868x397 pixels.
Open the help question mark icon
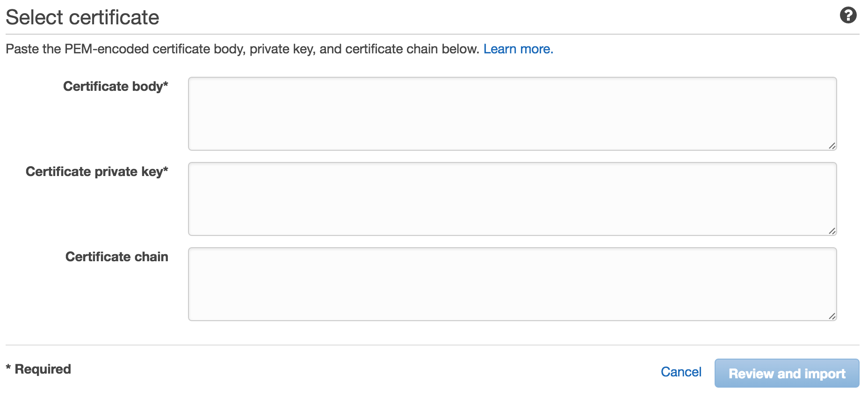[x=848, y=15]
